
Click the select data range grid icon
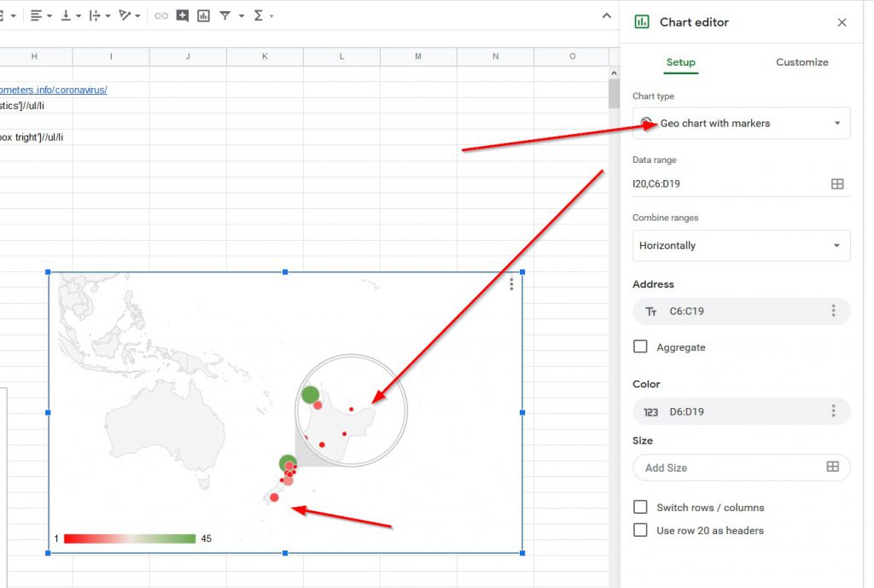tap(837, 183)
